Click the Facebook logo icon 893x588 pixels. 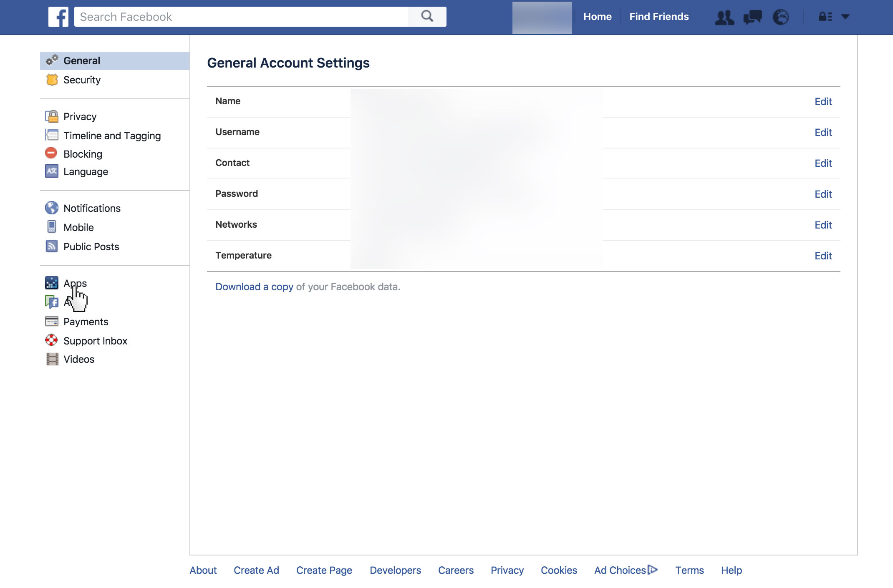click(x=58, y=17)
